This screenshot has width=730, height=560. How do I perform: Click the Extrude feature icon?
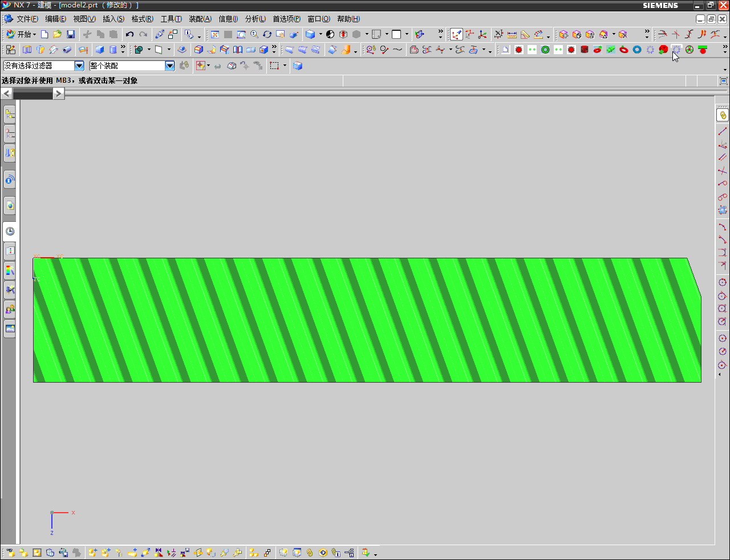[x=27, y=50]
